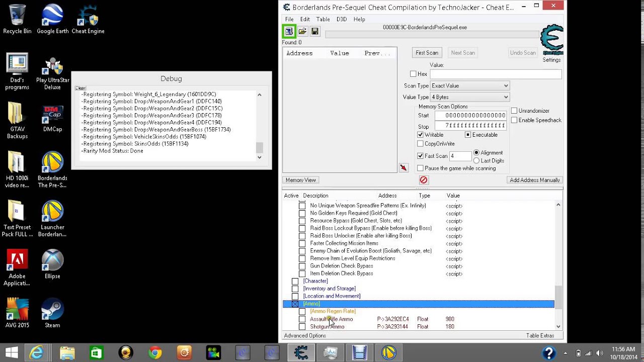Toggle the [Ammo] group active checkbox
Viewport: 644px width, 362px height.
(295, 304)
